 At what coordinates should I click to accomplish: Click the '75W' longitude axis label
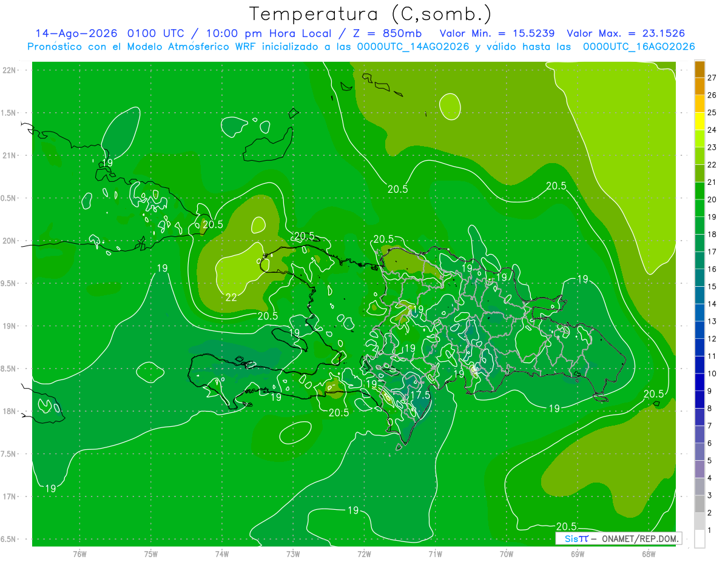coord(151,554)
